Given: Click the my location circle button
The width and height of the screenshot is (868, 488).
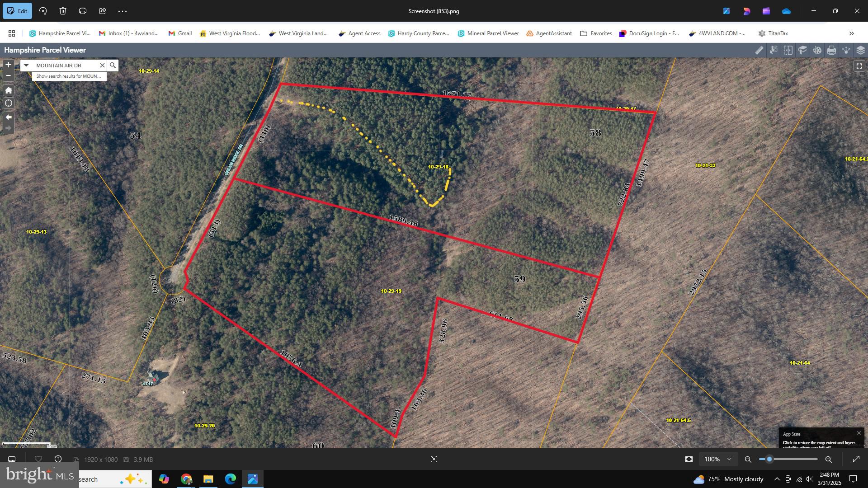Looking at the screenshot, I should click(x=8, y=103).
